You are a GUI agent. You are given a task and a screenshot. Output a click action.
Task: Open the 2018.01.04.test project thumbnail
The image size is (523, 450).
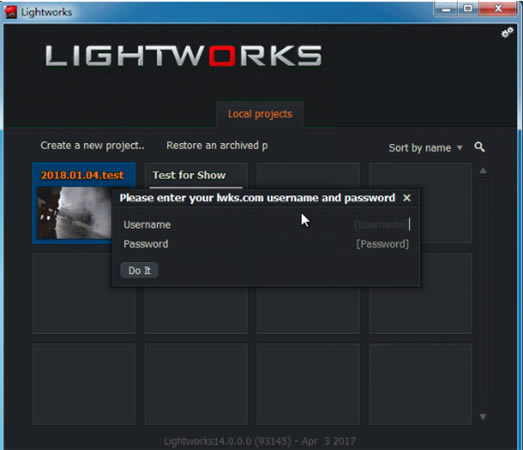[x=74, y=213]
